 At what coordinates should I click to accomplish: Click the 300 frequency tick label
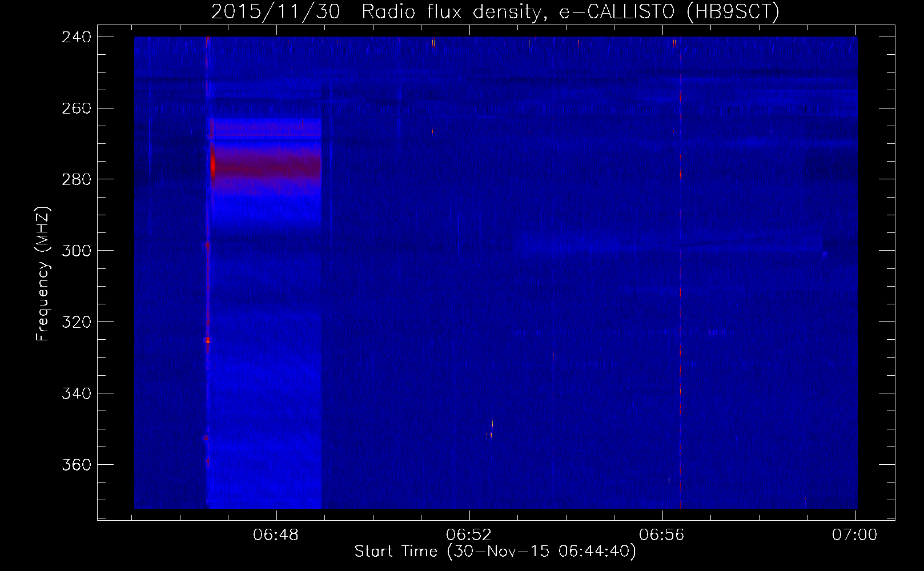click(77, 251)
